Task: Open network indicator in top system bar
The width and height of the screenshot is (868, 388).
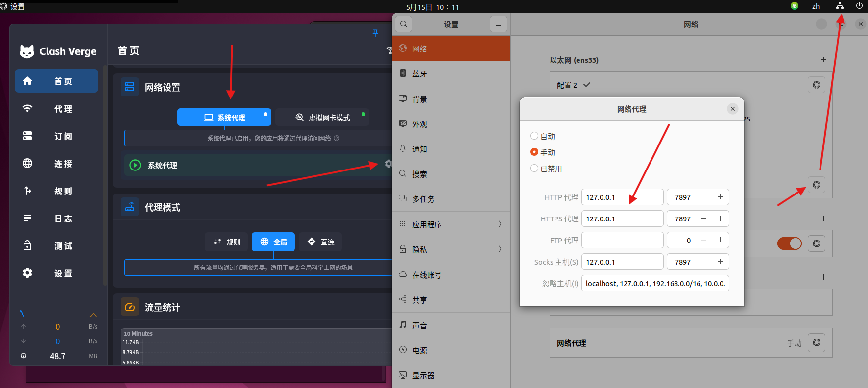Action: point(840,6)
